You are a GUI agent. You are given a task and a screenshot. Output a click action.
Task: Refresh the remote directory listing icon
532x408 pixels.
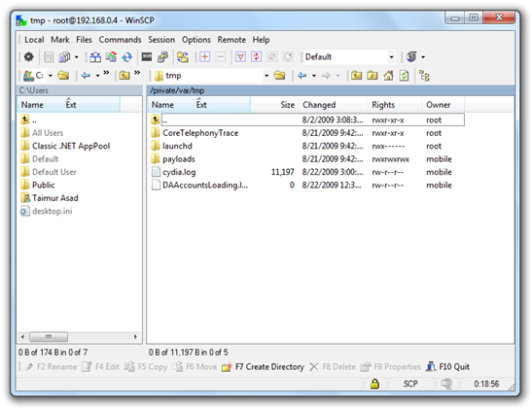click(404, 75)
